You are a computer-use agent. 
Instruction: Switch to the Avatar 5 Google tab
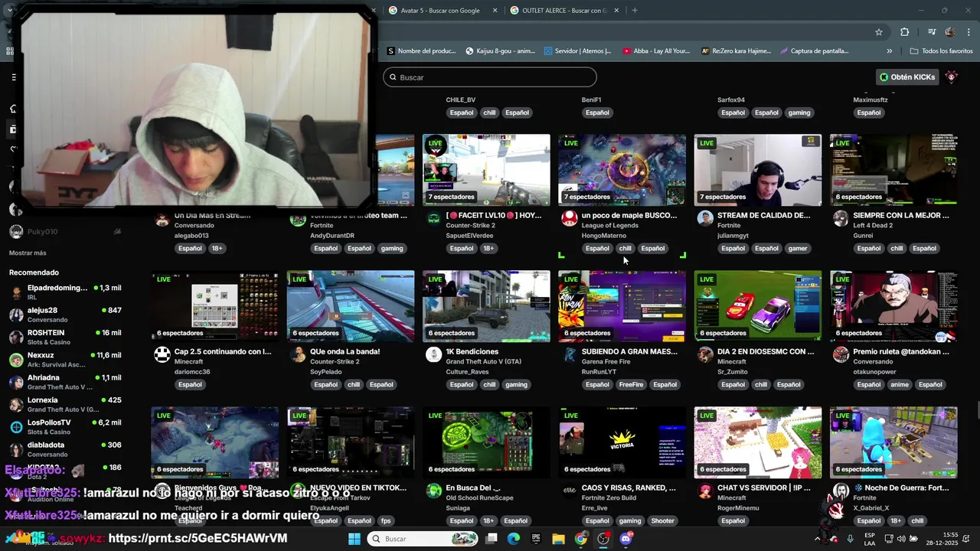point(440,11)
